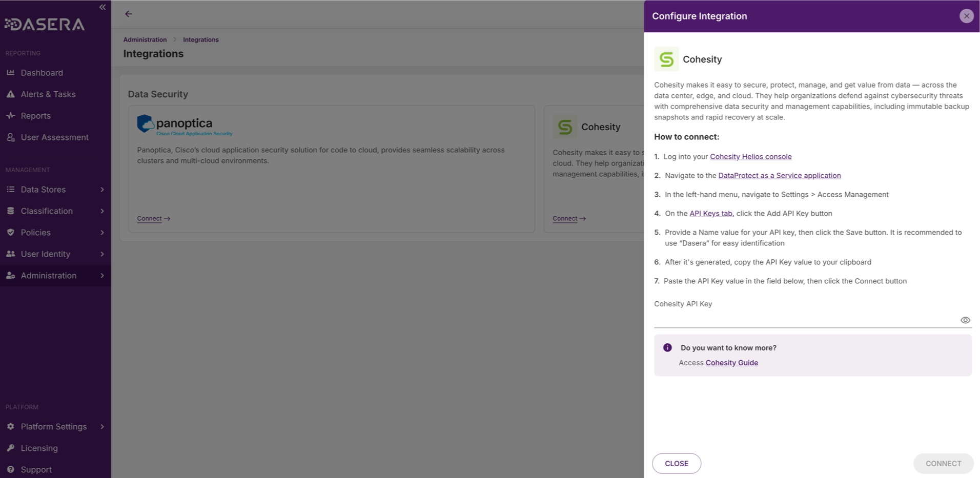980x478 pixels.
Task: Select the Alerts & Tasks warning icon
Action: [11, 94]
